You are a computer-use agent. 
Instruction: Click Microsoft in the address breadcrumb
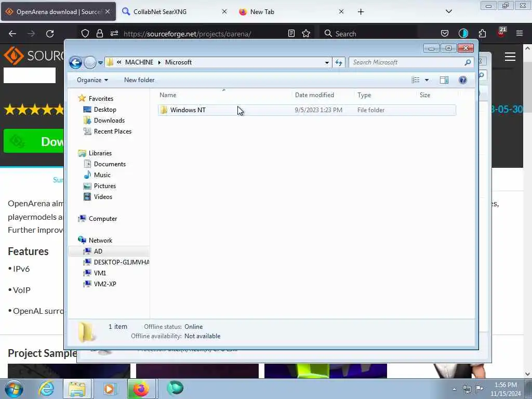coord(179,62)
